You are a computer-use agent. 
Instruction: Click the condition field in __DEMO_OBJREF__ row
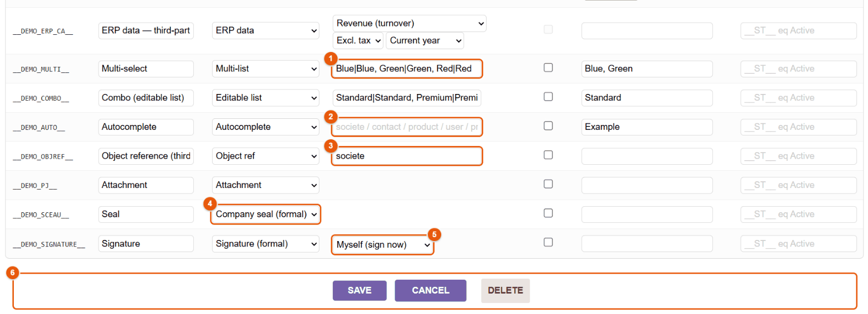[x=799, y=156]
